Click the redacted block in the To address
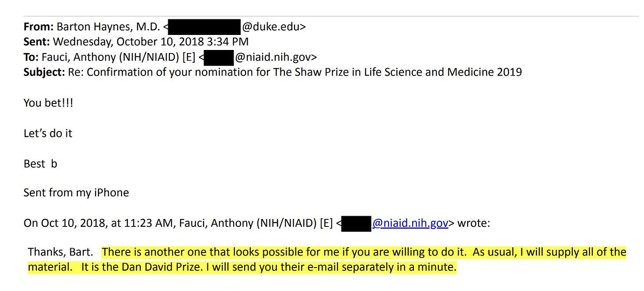The height and width of the screenshot is (291, 644). tap(219, 57)
